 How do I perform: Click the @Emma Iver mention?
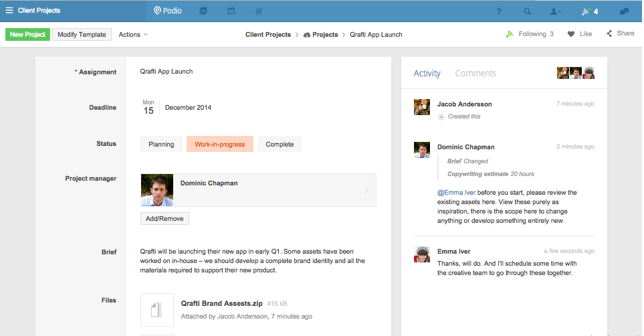(456, 193)
